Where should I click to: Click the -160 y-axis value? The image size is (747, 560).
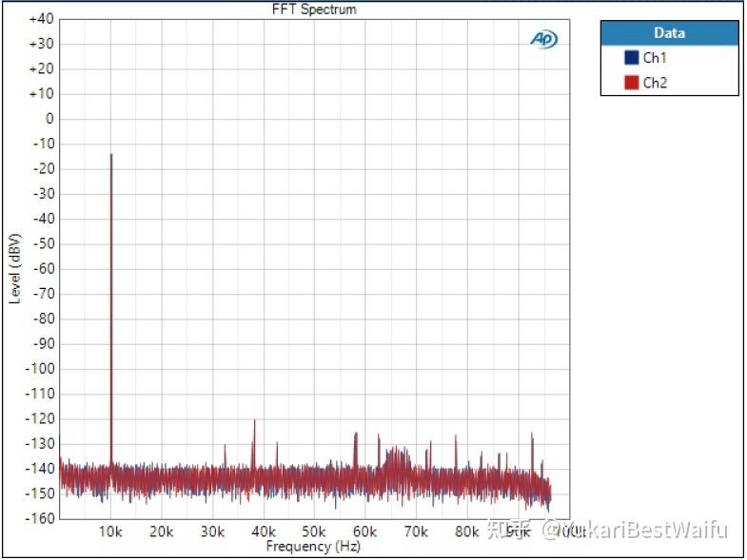[40, 518]
